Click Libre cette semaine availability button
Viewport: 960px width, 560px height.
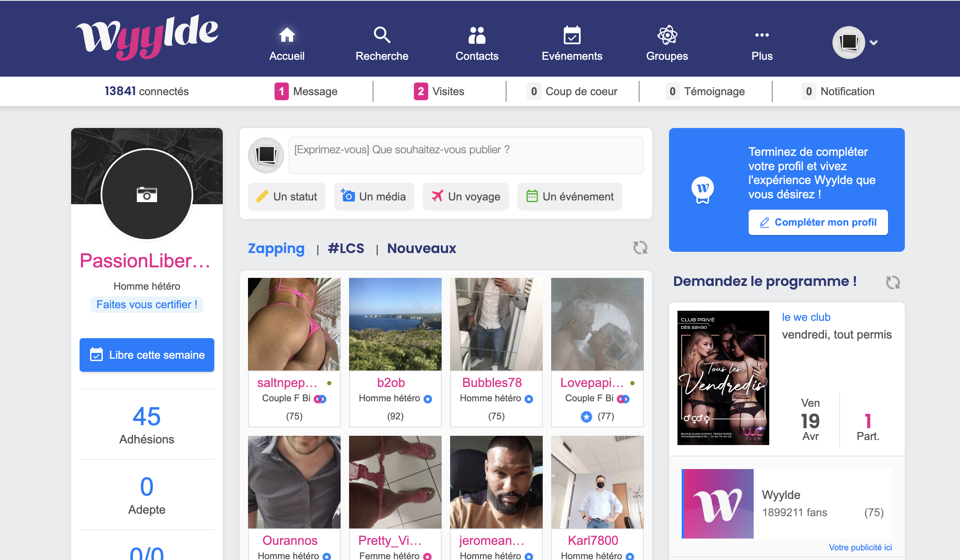pos(147,355)
